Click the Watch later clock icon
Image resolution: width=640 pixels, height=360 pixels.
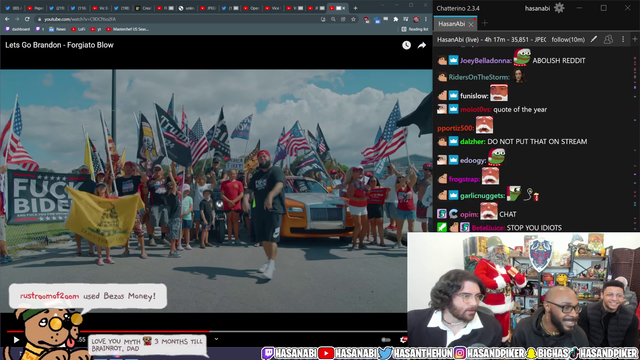pos(406,45)
